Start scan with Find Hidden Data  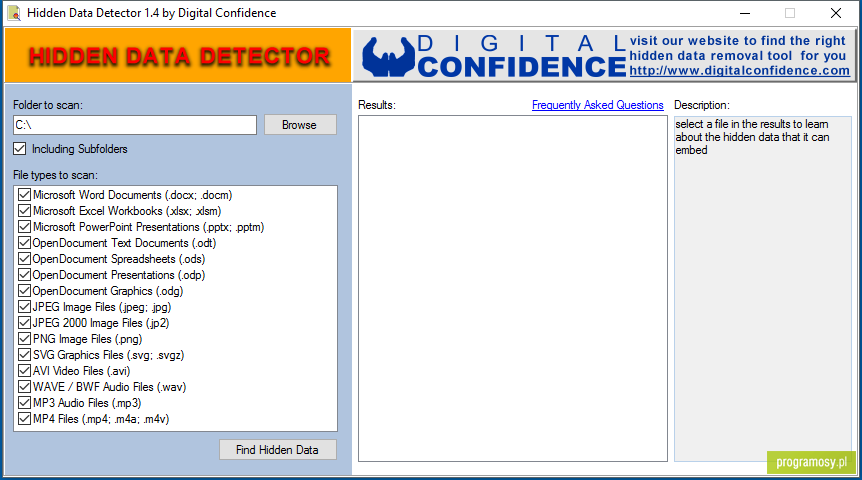pyautogui.click(x=278, y=450)
